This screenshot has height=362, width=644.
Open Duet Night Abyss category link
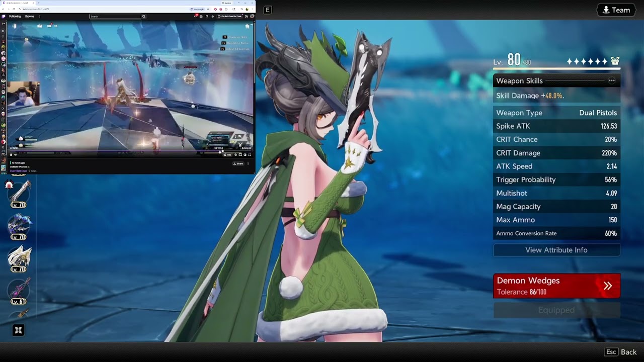tap(19, 171)
